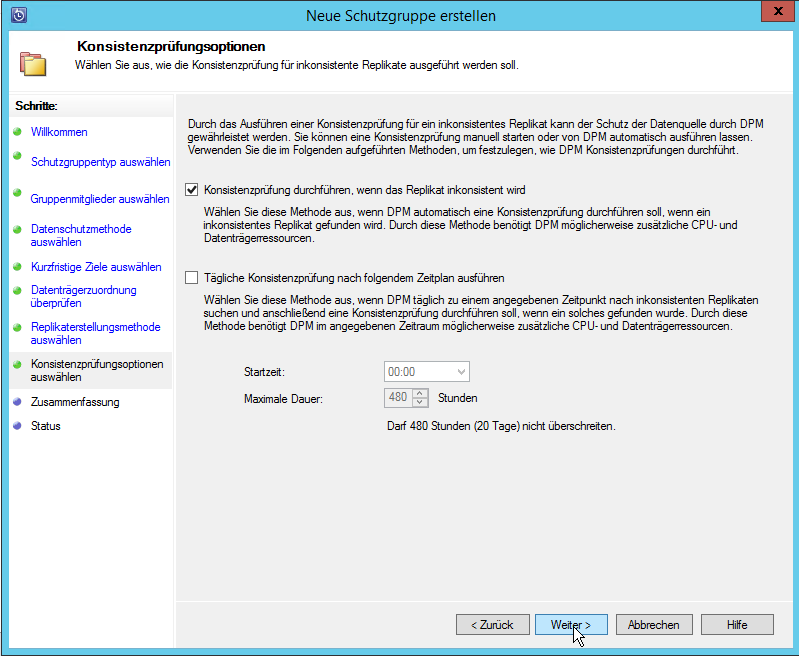Go to Willkommen step
This screenshot has width=799, height=656.
click(59, 132)
